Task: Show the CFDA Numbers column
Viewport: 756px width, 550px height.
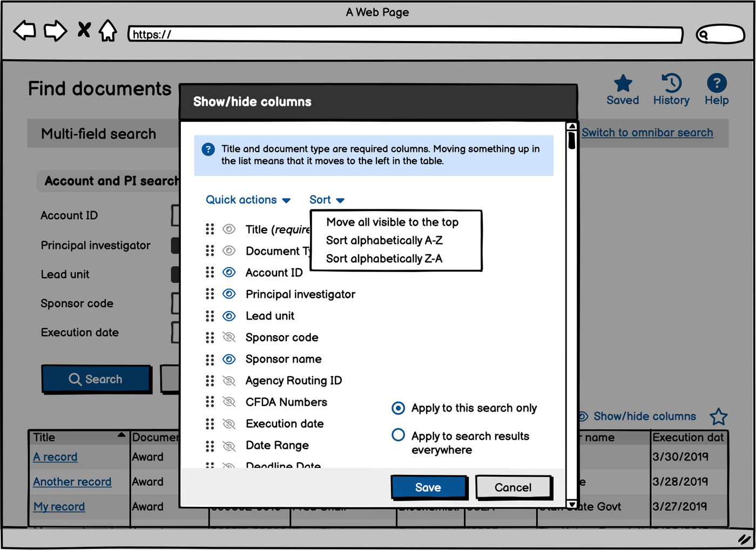Action: 229,402
